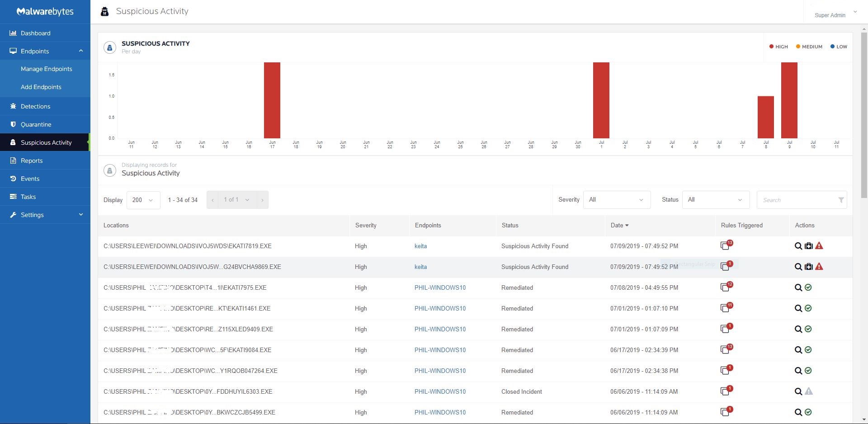Go to Quarantine in the sidebar

click(36, 124)
